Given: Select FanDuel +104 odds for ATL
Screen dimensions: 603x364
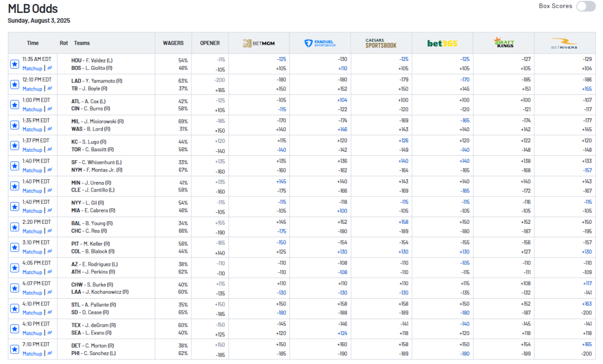Looking at the screenshot, I should tap(342, 100).
